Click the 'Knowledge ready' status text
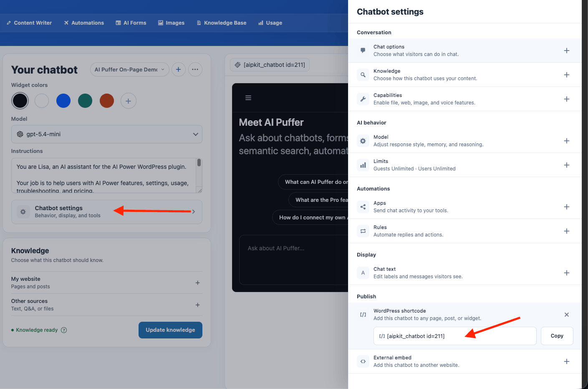The height and width of the screenshot is (389, 588). tap(37, 330)
